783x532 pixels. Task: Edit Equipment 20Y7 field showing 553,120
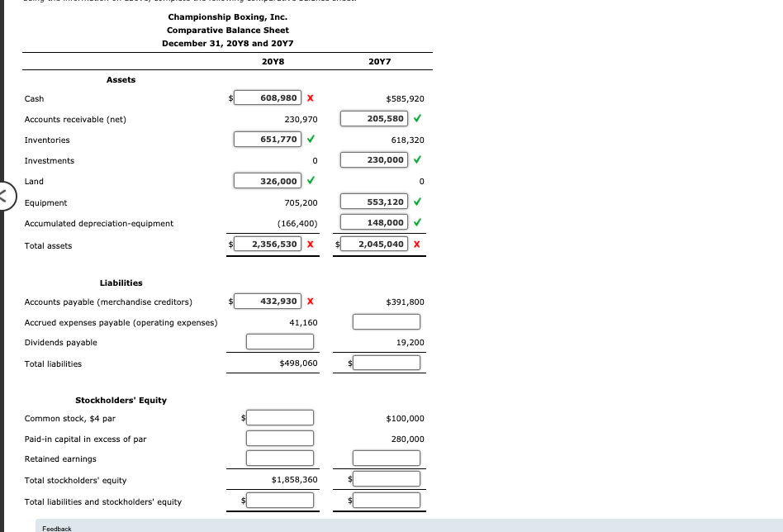pos(374,202)
